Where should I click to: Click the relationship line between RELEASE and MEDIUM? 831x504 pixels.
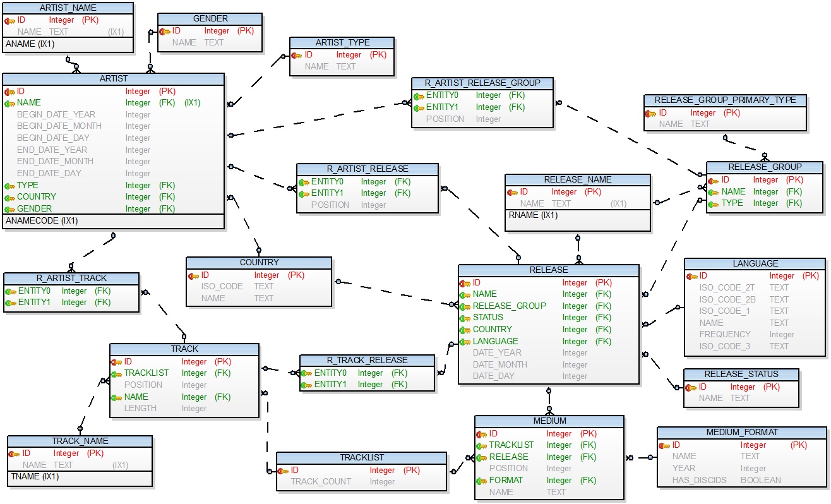click(548, 400)
